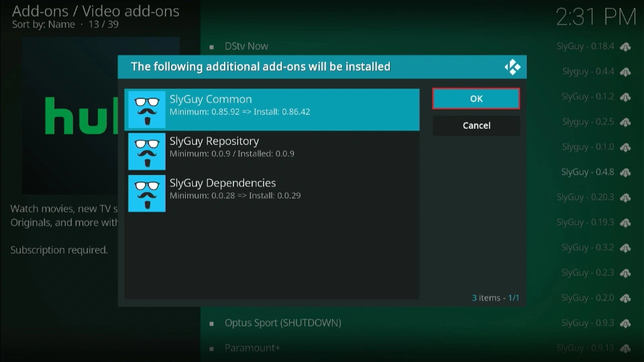Screen dimensions: 644x362
Task: Select the SlyGuy Common add-on row
Action: [x=272, y=109]
